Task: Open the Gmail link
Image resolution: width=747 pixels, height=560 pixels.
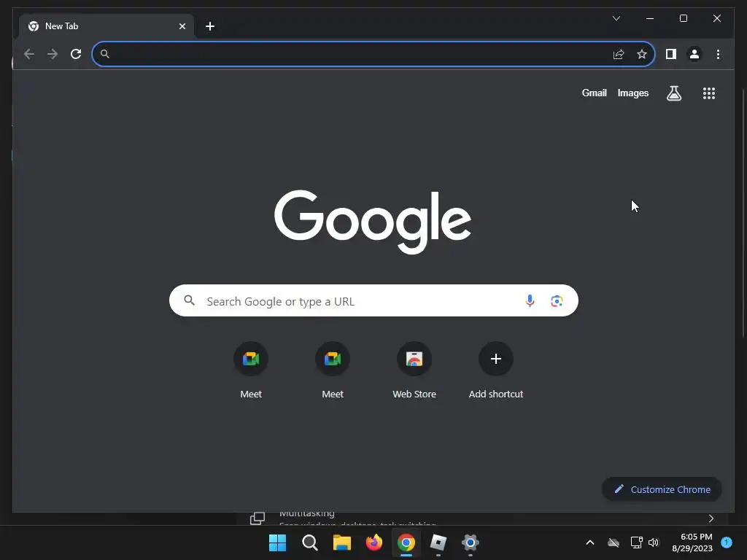Action: point(594,93)
